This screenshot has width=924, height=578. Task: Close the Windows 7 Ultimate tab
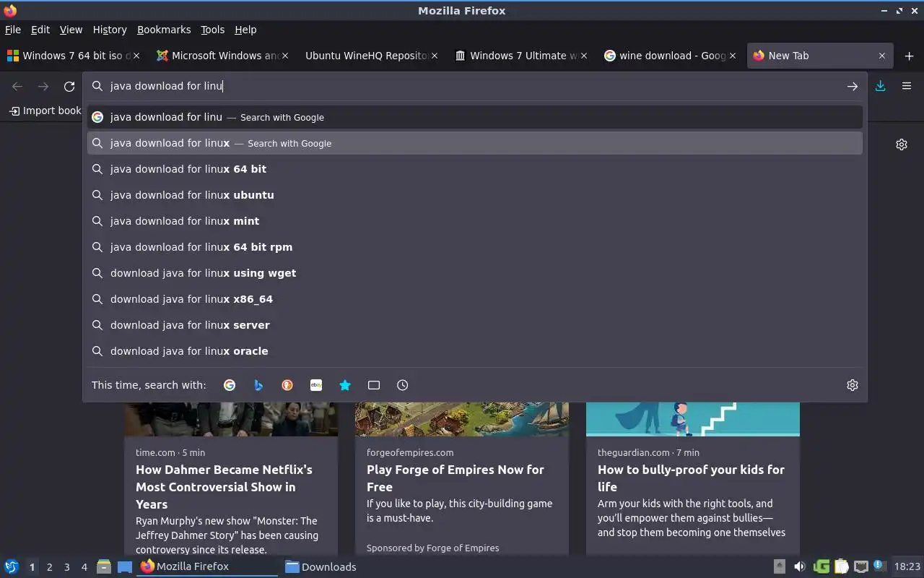pyautogui.click(x=584, y=56)
